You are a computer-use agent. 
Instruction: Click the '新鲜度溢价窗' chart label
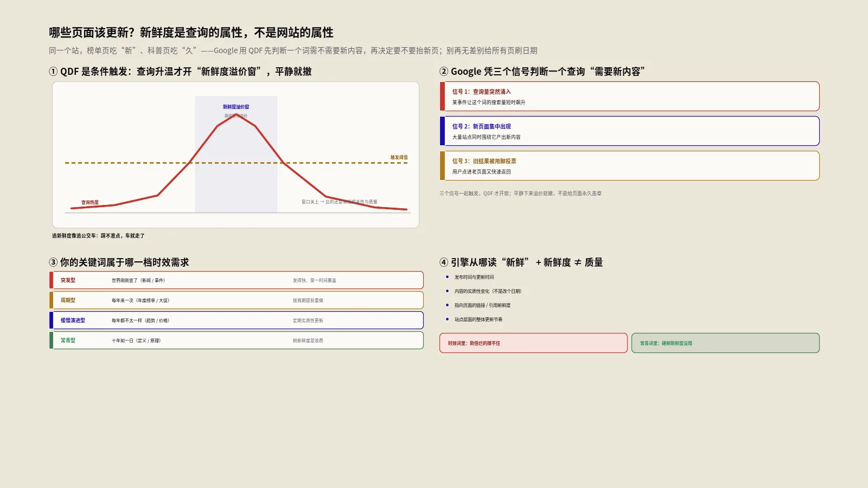pyautogui.click(x=236, y=107)
